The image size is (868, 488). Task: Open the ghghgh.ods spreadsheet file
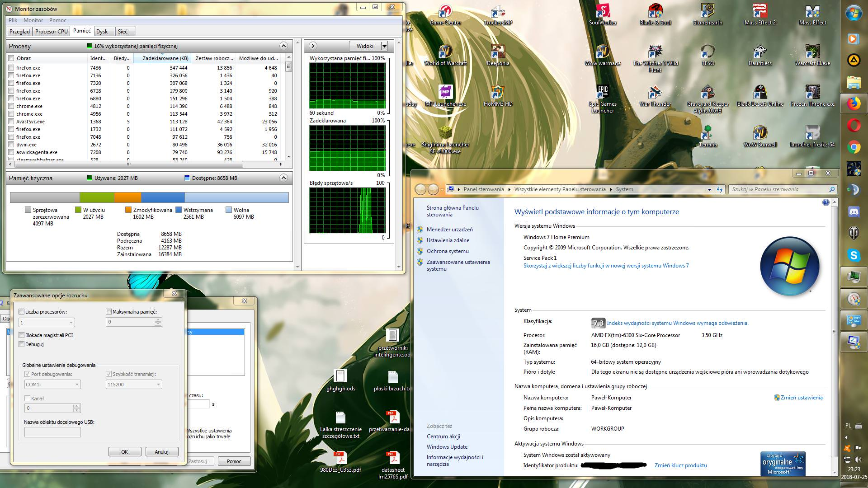coord(340,380)
